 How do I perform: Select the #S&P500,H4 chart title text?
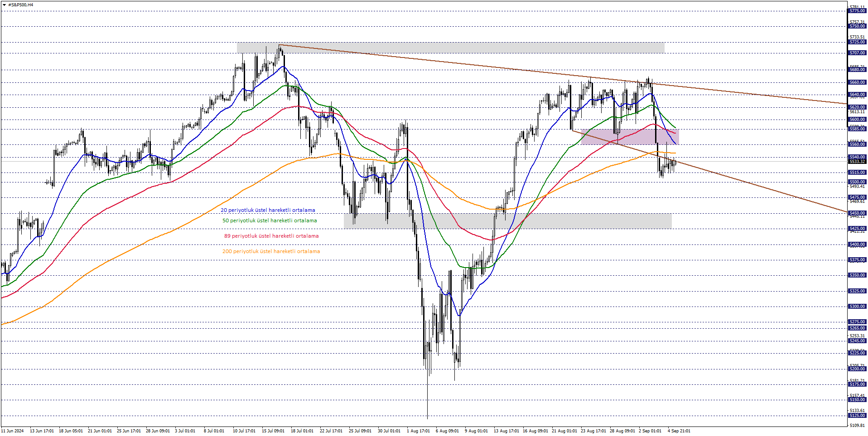(x=21, y=5)
